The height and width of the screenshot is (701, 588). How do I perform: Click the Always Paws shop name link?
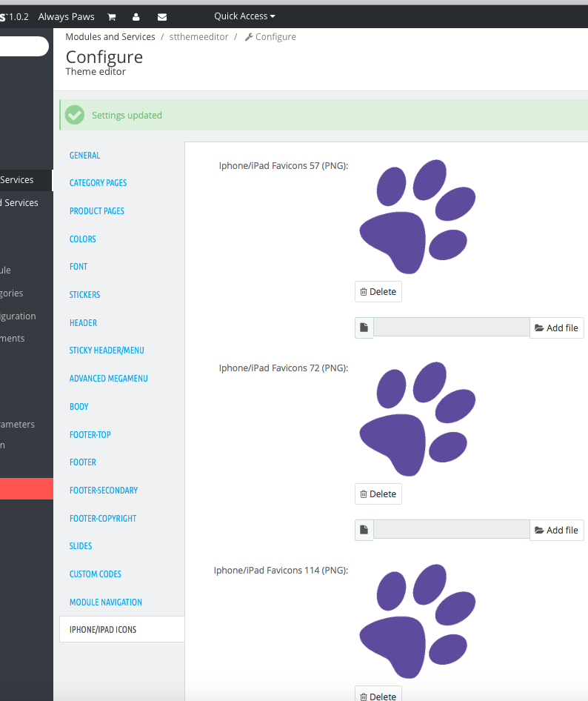click(67, 16)
